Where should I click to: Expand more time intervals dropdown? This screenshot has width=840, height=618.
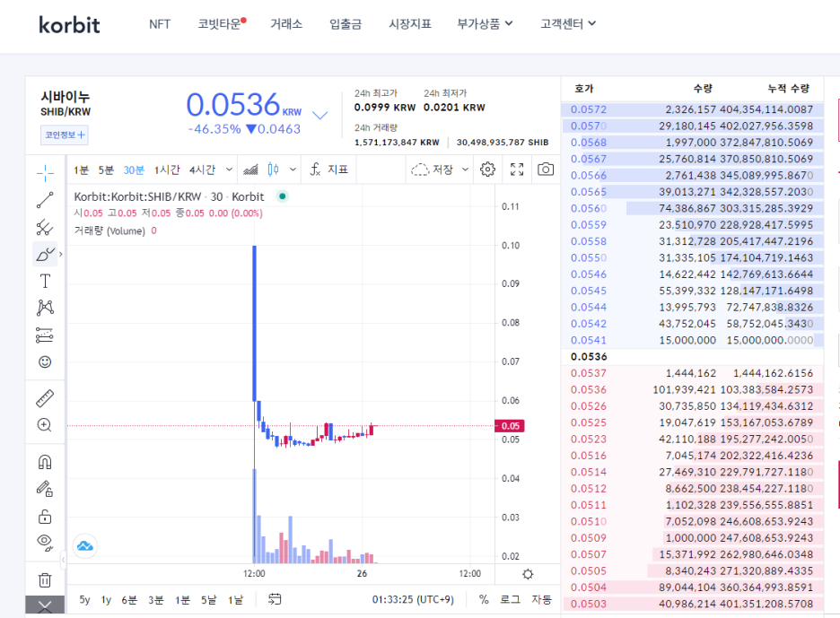(229, 170)
